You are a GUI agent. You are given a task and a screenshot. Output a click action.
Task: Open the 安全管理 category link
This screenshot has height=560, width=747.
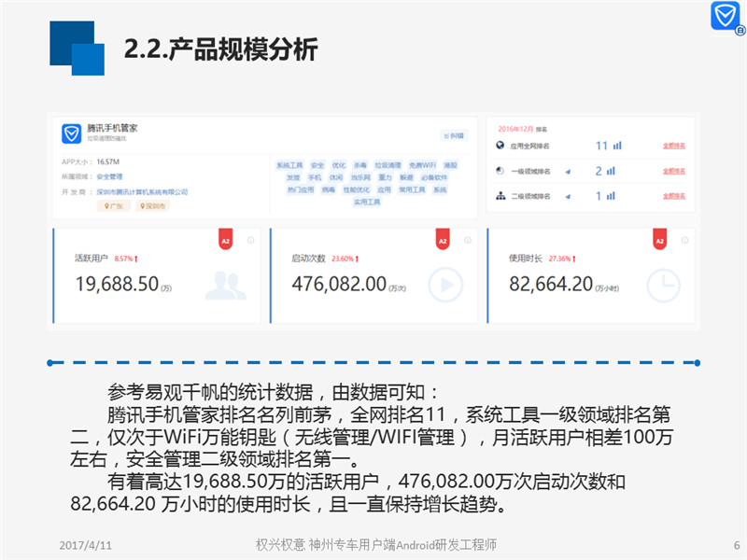109,176
